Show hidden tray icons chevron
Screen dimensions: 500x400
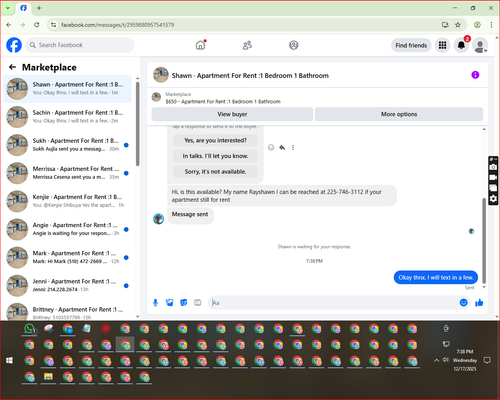pyautogui.click(x=436, y=360)
